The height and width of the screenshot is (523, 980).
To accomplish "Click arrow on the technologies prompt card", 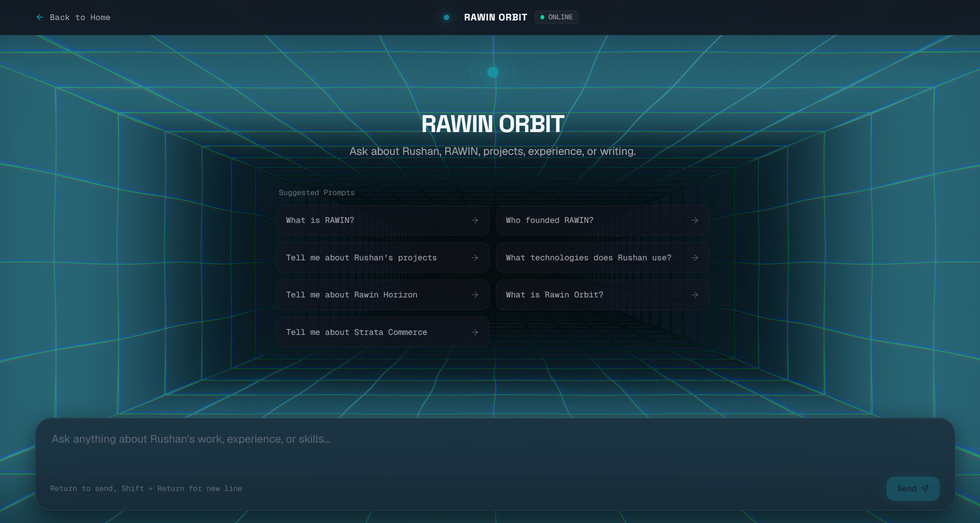I will (695, 258).
